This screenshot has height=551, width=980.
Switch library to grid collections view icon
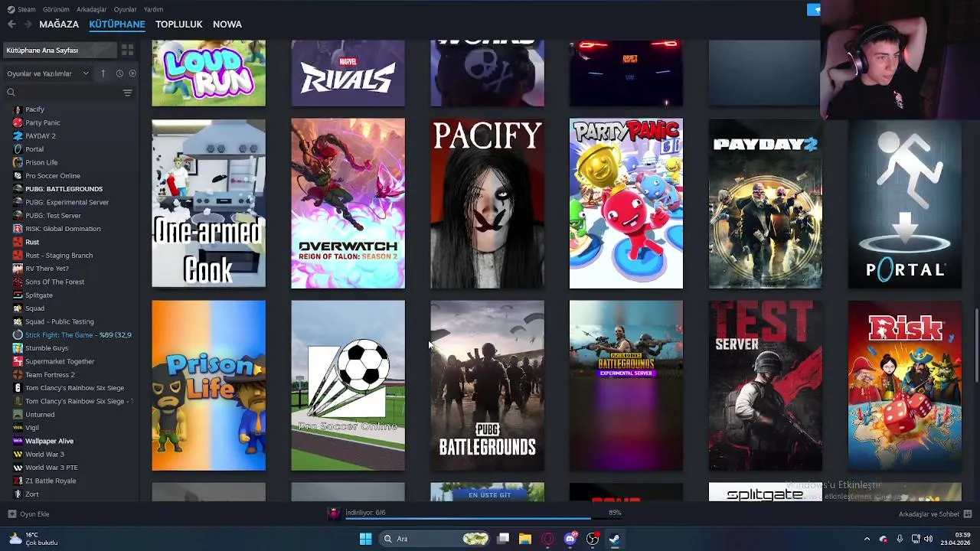point(127,50)
